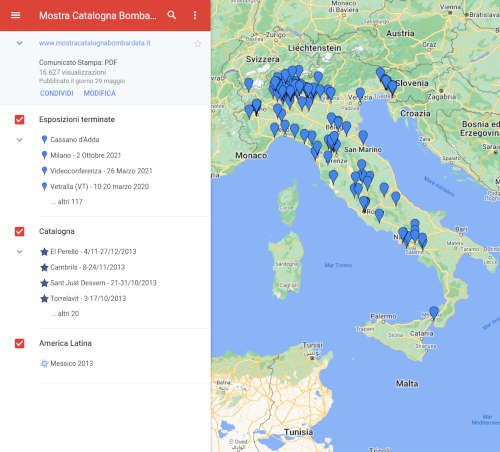This screenshot has height=452, width=500.
Task: Collapse the map description chevron
Action: coord(20,43)
